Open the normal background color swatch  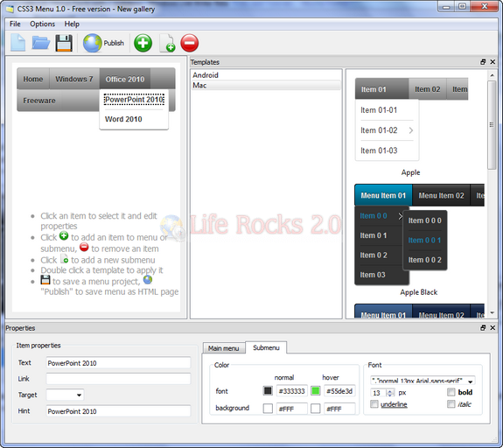pos(268,409)
